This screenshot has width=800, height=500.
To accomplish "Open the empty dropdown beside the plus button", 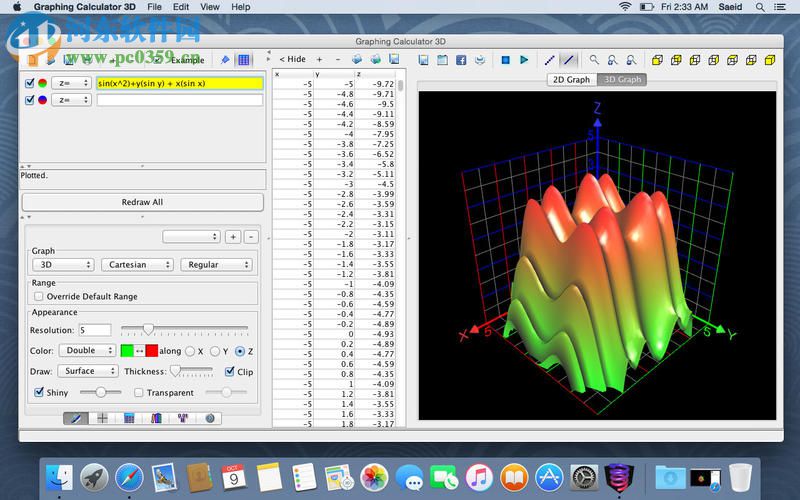I will coord(191,237).
